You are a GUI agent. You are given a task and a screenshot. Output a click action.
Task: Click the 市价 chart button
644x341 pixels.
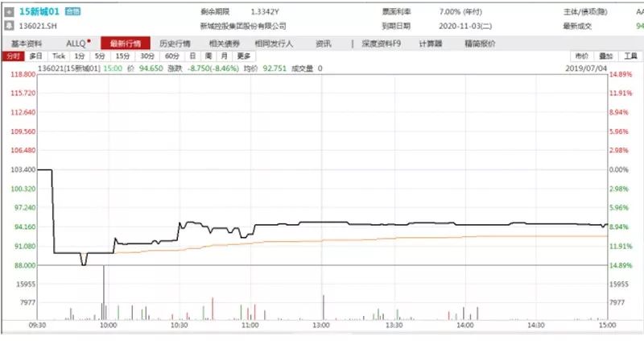click(x=581, y=56)
